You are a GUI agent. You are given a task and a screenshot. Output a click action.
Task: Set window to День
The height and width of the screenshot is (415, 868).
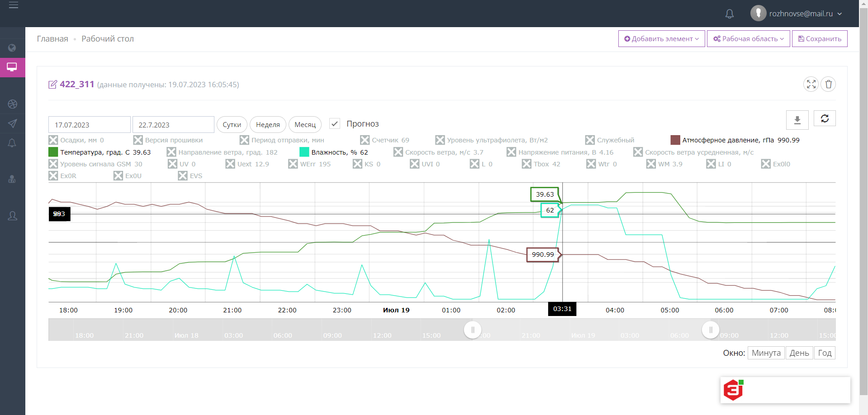click(x=799, y=353)
